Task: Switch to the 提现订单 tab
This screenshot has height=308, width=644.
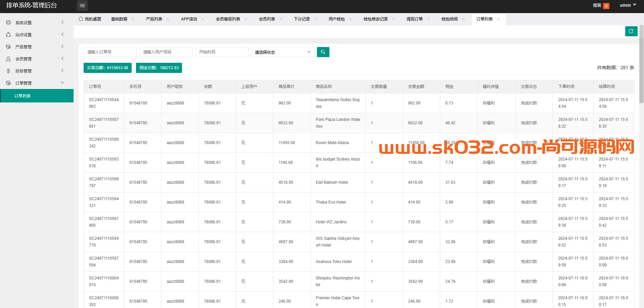Action: 415,19
